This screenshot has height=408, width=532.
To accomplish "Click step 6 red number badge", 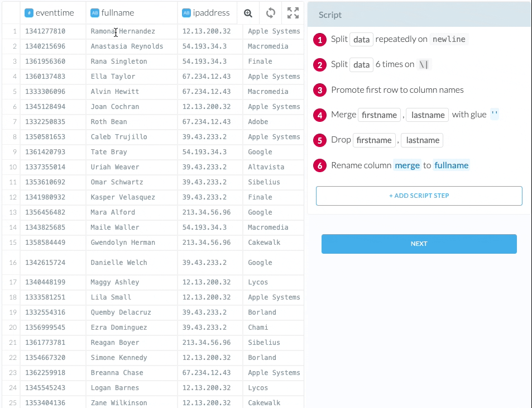I will click(x=319, y=165).
